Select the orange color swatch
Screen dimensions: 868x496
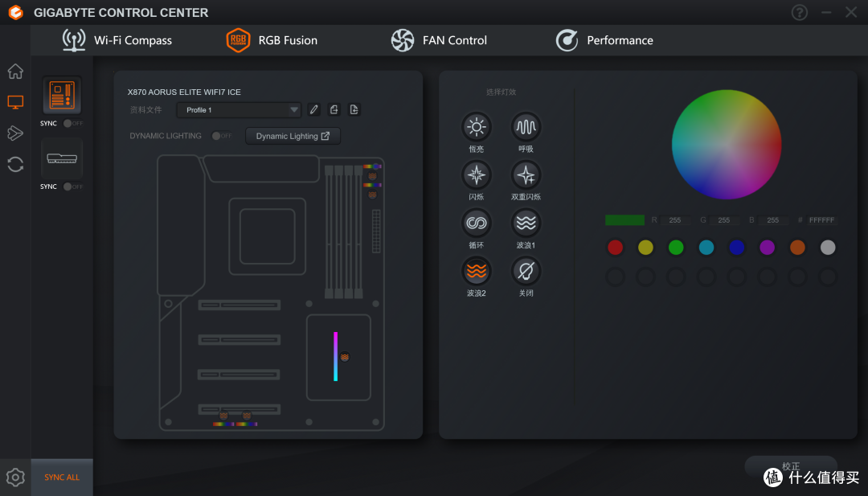798,248
